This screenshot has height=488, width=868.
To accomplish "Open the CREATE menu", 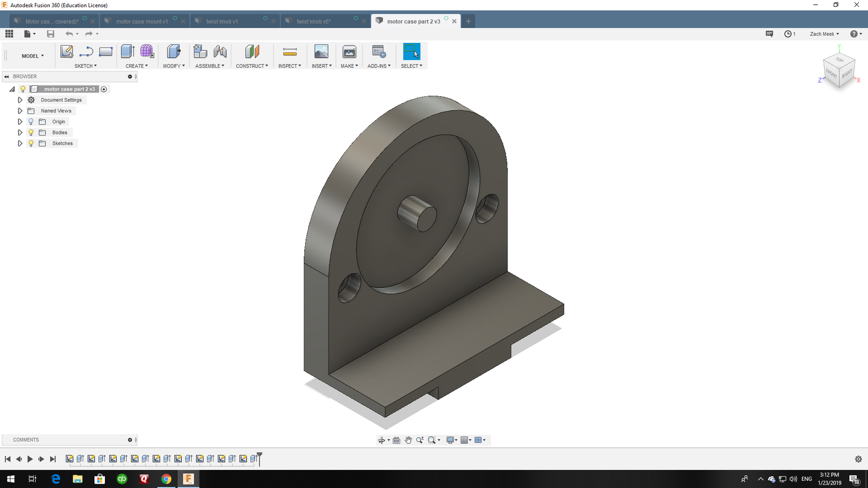I will [x=137, y=66].
